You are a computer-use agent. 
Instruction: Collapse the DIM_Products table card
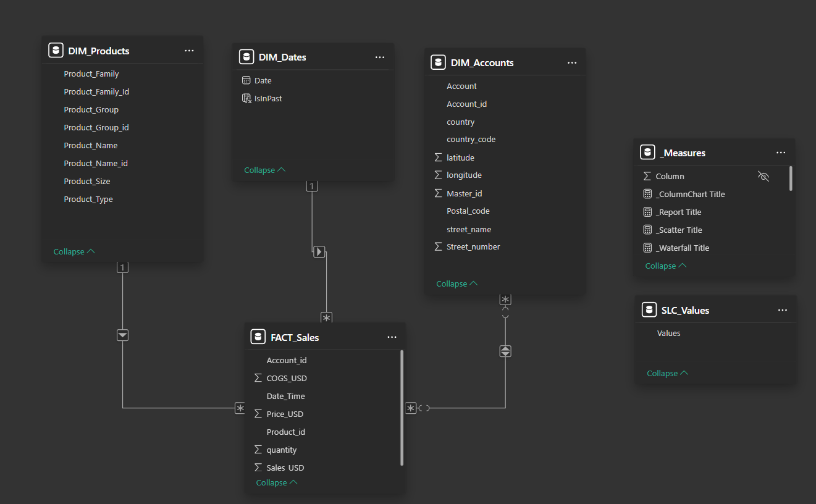[74, 251]
